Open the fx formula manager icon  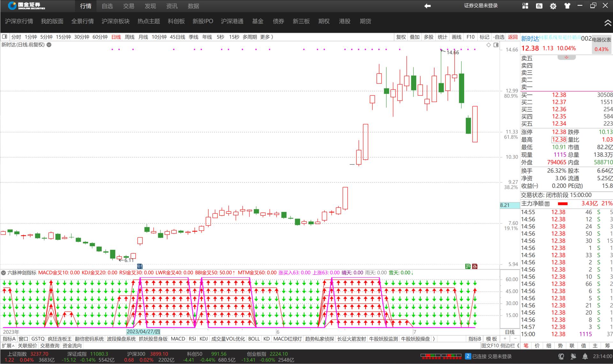coord(539,6)
